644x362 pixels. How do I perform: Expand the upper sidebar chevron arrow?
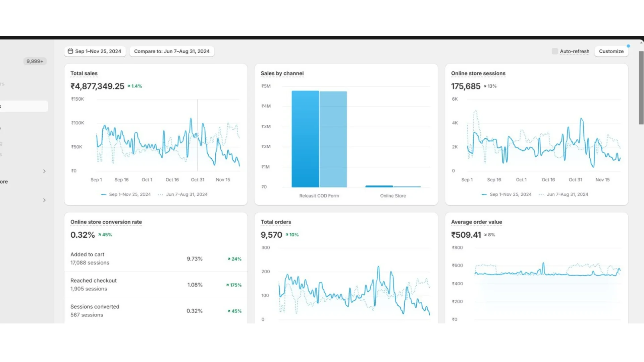[x=44, y=171]
